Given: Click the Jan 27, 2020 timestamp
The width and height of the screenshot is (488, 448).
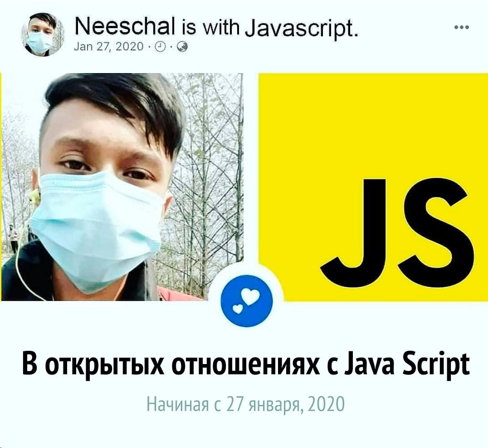Looking at the screenshot, I should [109, 47].
